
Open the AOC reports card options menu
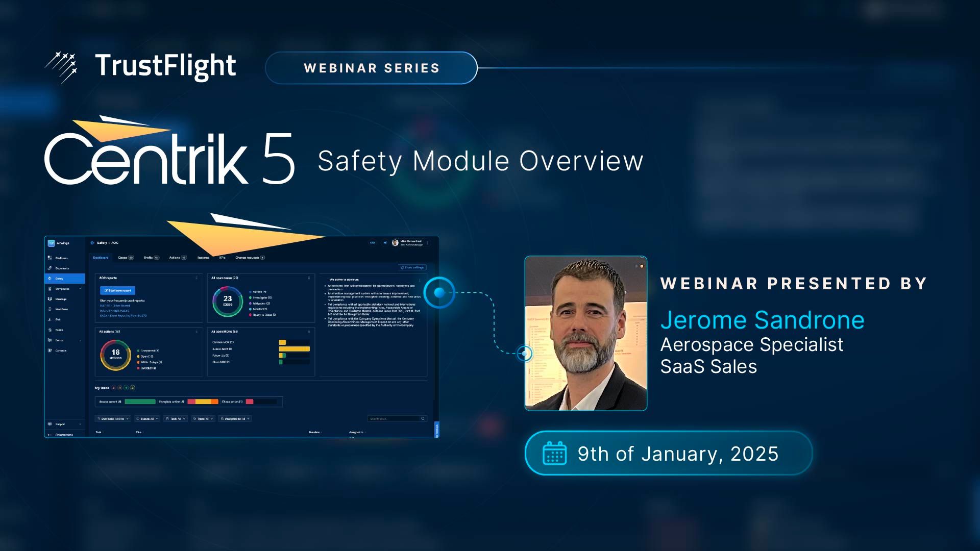tap(197, 278)
